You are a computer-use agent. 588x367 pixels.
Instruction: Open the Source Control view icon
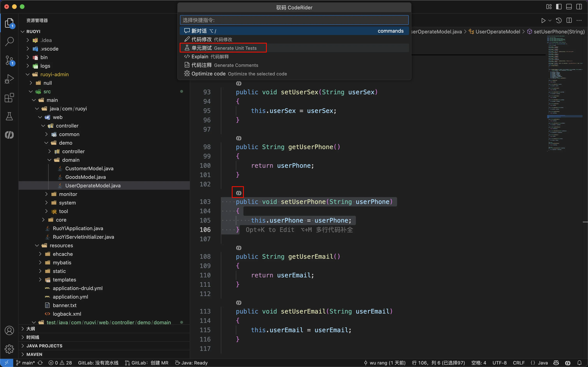pos(9,60)
